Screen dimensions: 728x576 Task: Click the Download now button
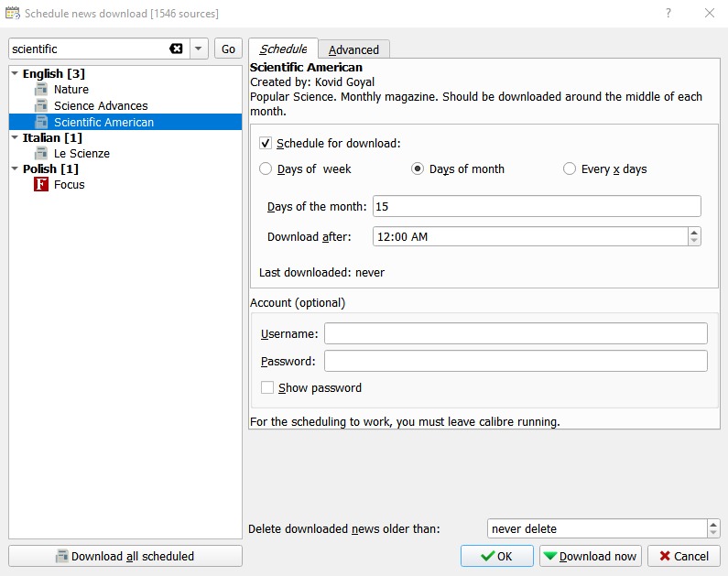[590, 556]
